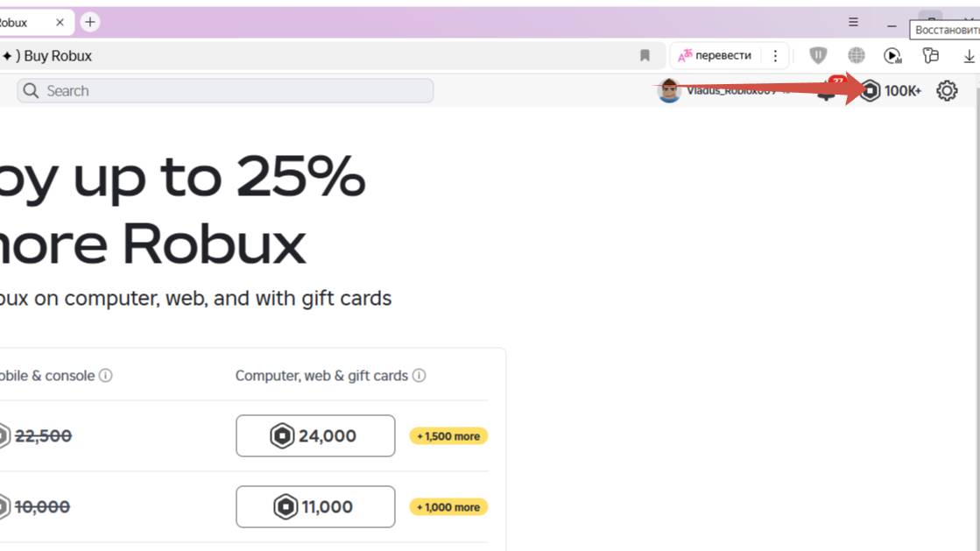Viewport: 980px width, 551px height.
Task: Click the globe icon in browser toolbar
Action: (856, 56)
